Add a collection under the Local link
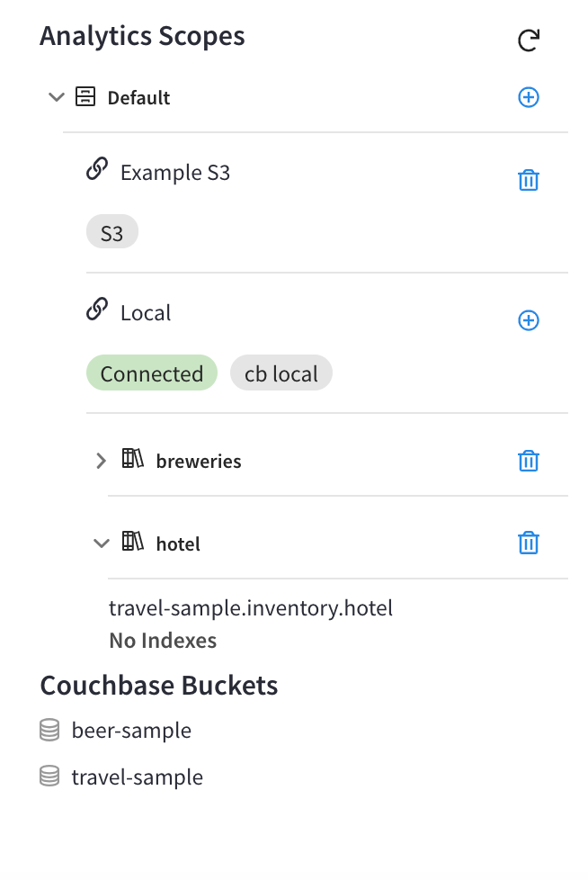The image size is (588, 880). coord(529,320)
